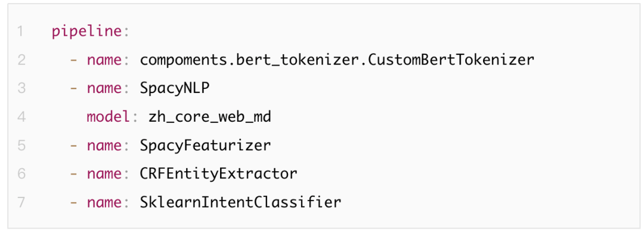This screenshot has width=644, height=235.
Task: Click the 'name' key on line 2
Action: click(x=104, y=60)
